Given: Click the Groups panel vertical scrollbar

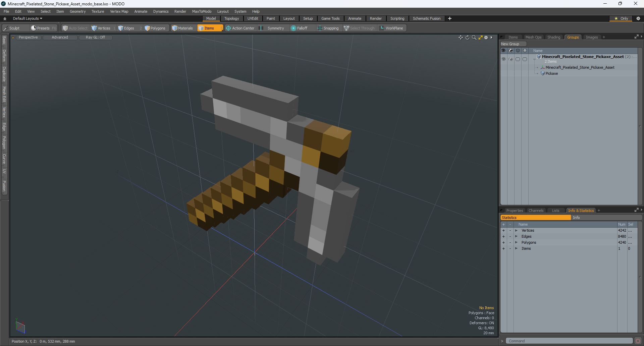Looking at the screenshot, I should 640,126.
